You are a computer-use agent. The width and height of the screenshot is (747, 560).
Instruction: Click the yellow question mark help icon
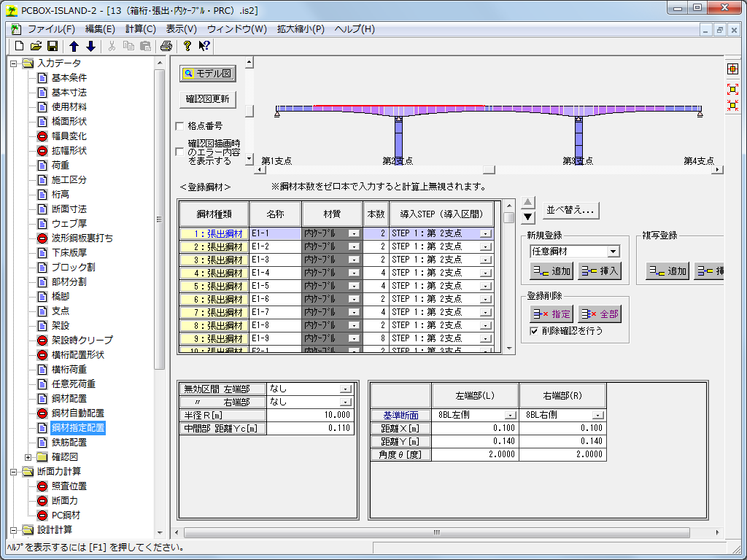pos(187,46)
